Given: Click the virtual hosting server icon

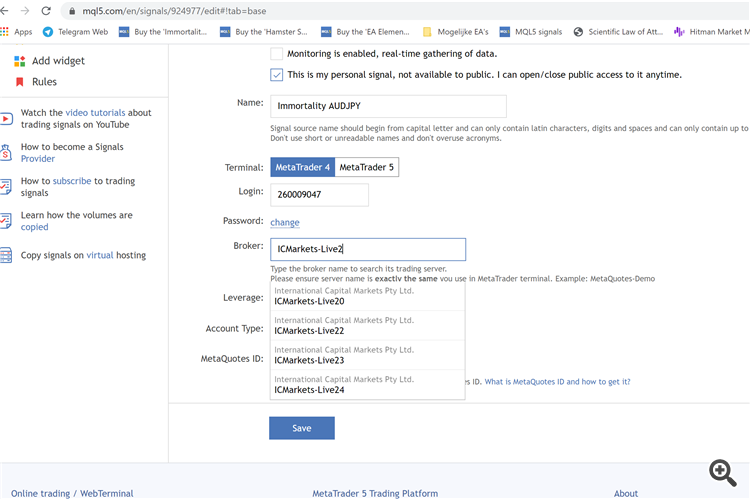Looking at the screenshot, I should (6, 255).
